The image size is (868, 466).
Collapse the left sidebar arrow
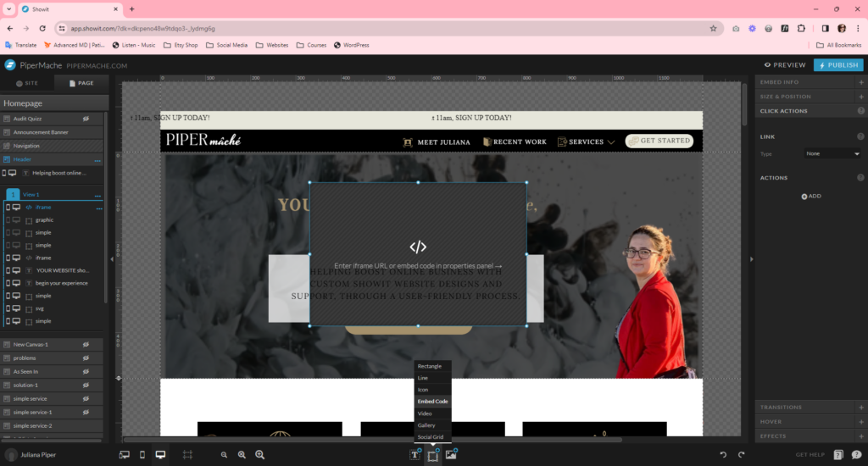click(112, 259)
